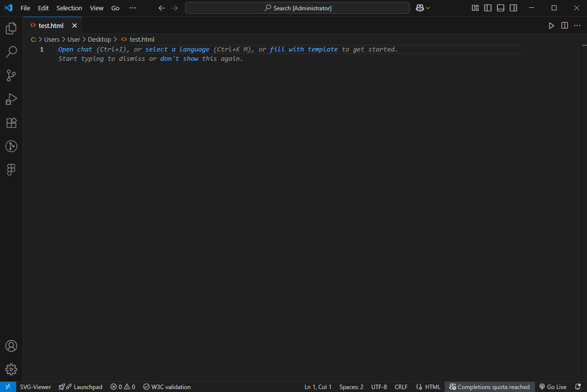Open the Copilot dropdown in the title bar
The image size is (587, 392).
tap(422, 8)
